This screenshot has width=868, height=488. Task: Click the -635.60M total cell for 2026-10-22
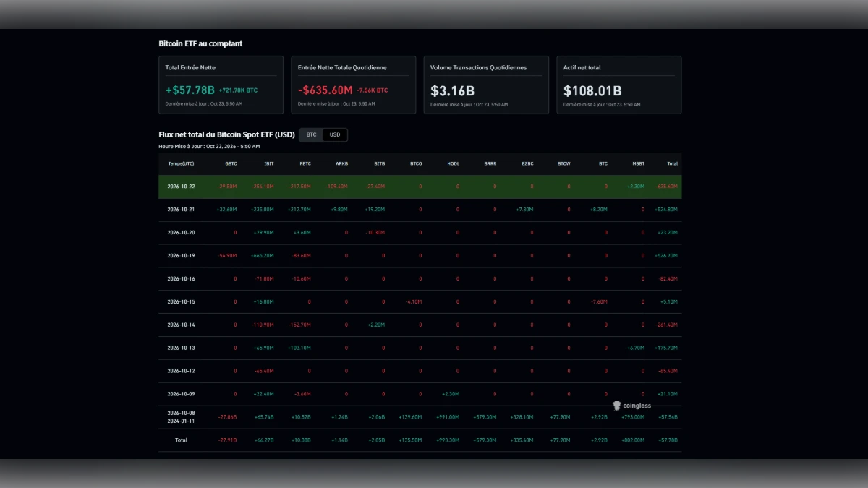click(x=666, y=187)
